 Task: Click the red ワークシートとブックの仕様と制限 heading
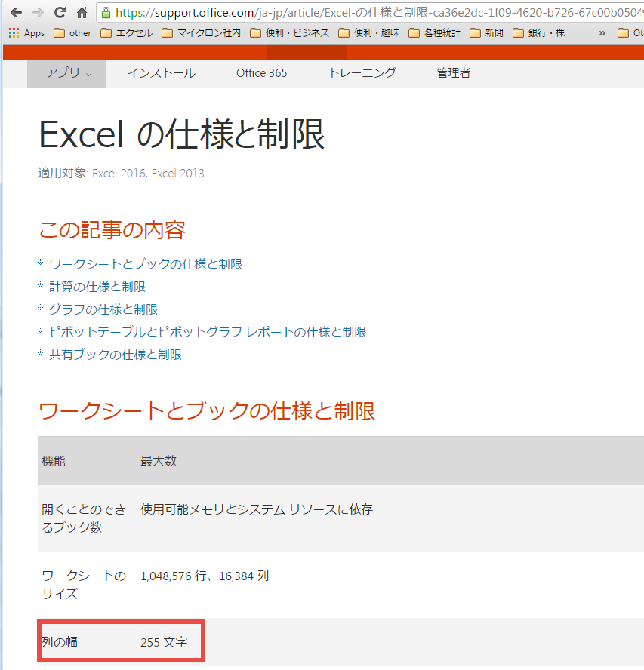coord(207,411)
